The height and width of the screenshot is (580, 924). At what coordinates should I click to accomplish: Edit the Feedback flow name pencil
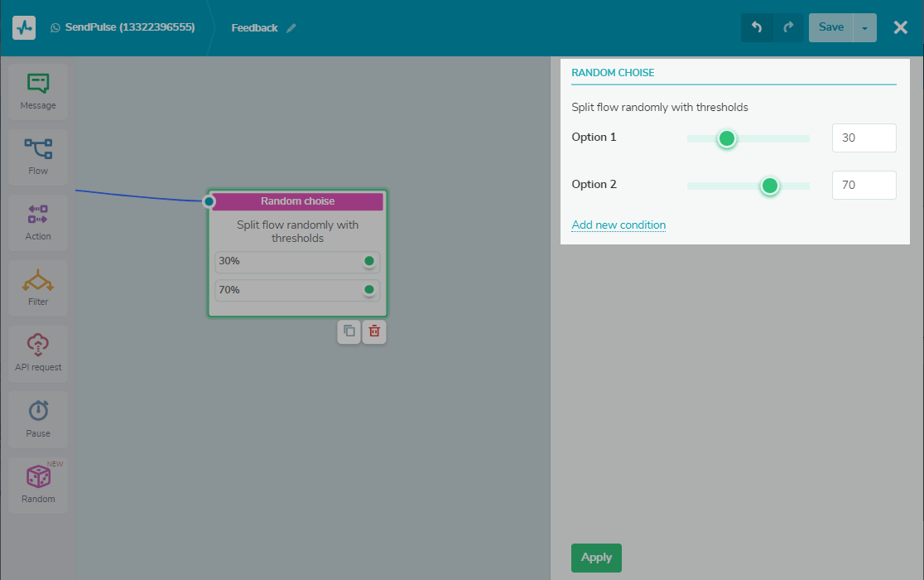coord(291,28)
